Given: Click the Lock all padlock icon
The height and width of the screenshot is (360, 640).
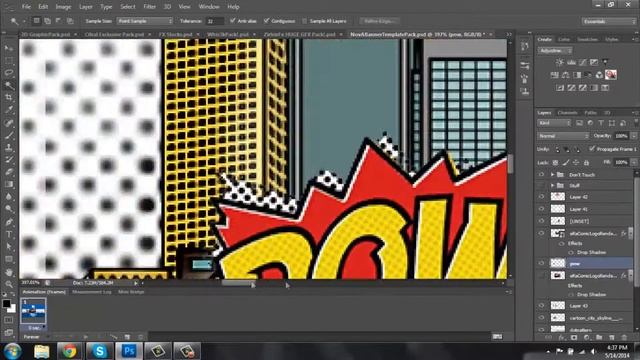Looking at the screenshot, I should [587, 162].
